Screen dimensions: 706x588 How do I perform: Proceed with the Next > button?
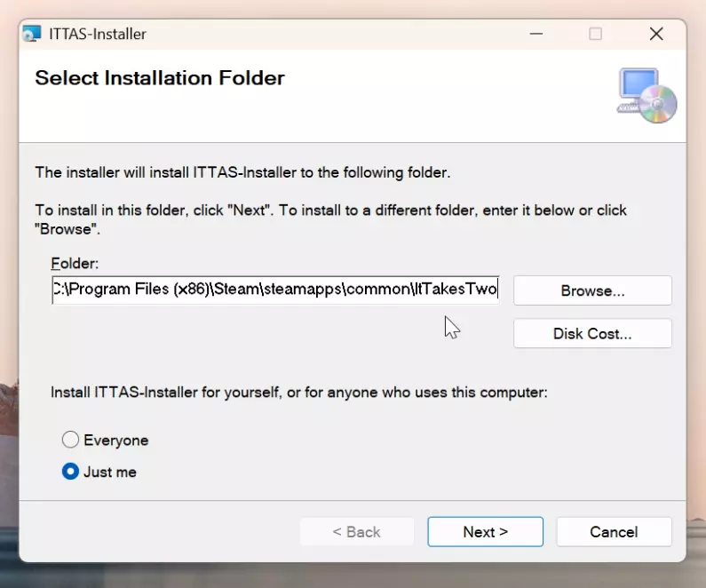click(x=485, y=532)
